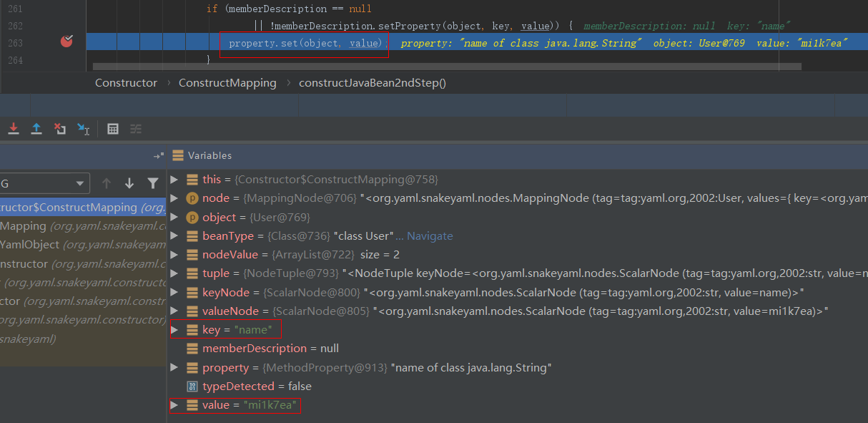Click the Step Out blue arrow icon

click(x=36, y=129)
